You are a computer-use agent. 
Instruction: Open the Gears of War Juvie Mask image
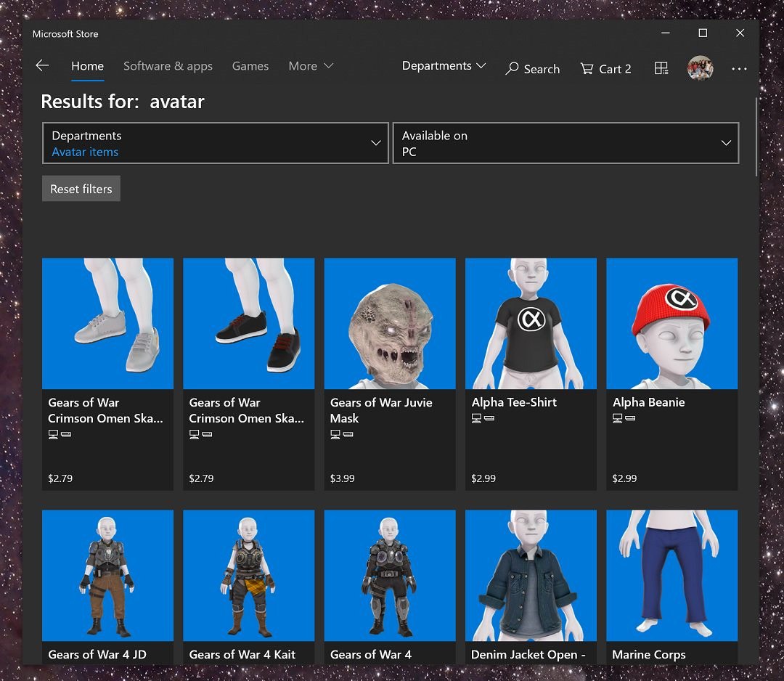tap(390, 324)
